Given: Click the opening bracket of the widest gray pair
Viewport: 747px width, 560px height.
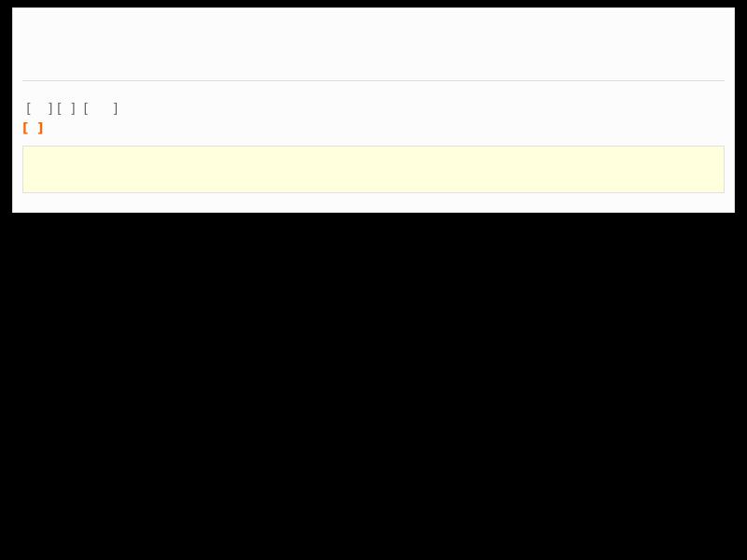Looking at the screenshot, I should click(x=86, y=108).
